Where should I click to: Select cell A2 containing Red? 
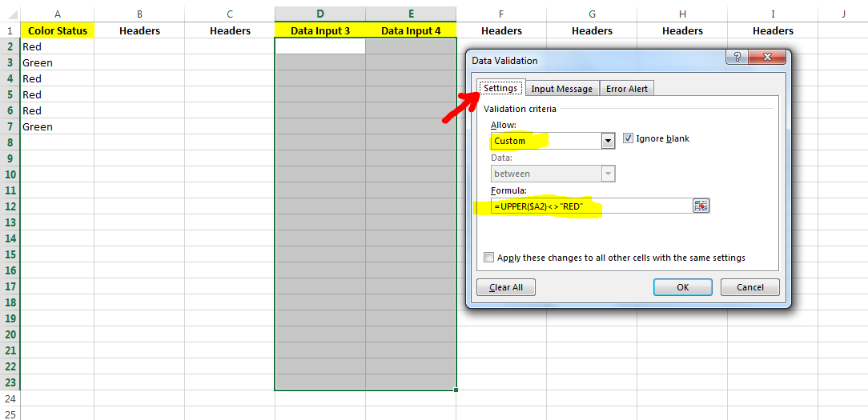[58, 46]
